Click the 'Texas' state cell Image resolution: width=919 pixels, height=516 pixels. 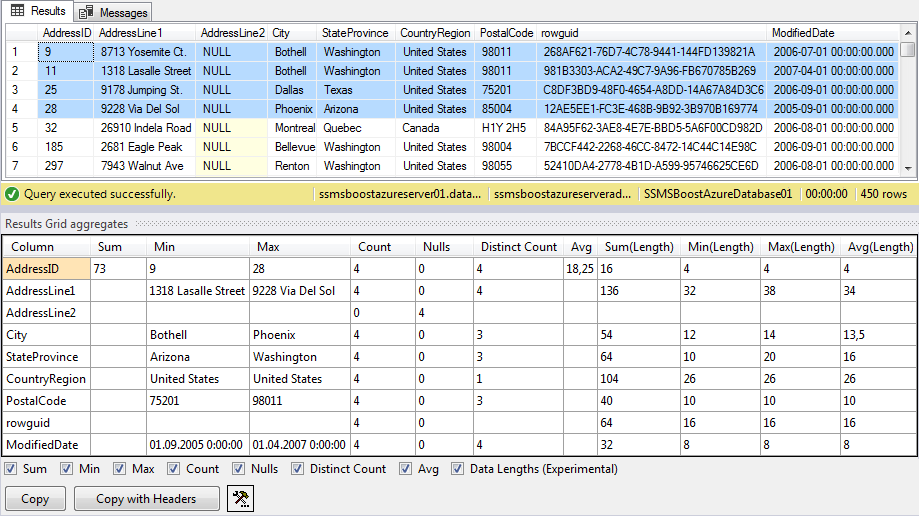356,90
